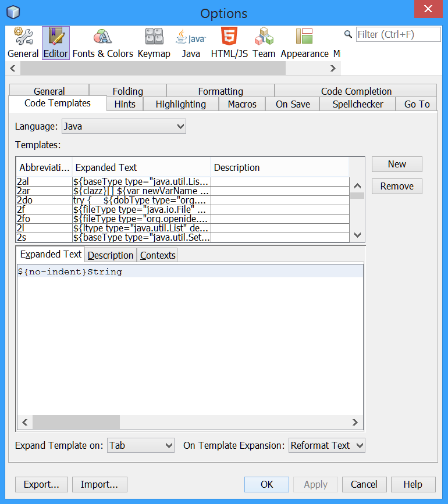Select the 2do template row

[182, 200]
